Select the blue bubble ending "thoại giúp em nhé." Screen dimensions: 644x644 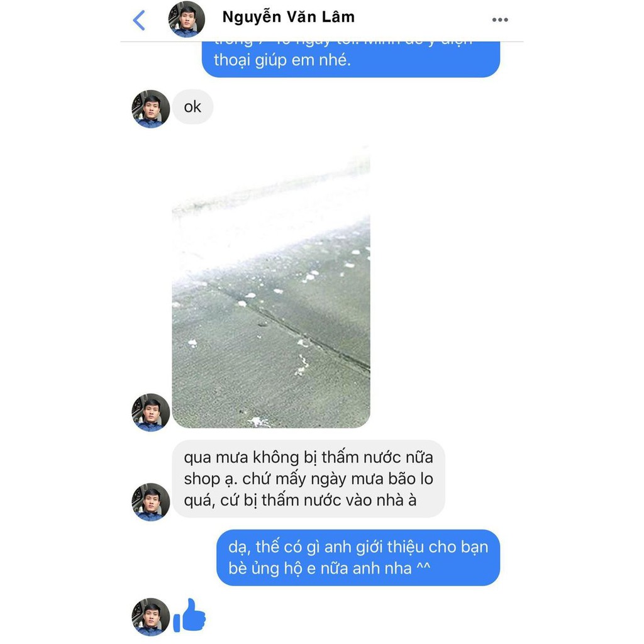[351, 59]
